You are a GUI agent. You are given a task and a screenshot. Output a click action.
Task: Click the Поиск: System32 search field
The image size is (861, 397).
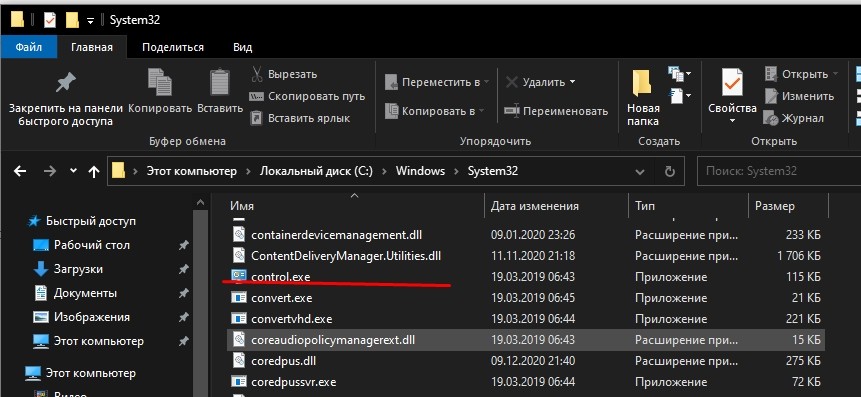pos(779,171)
